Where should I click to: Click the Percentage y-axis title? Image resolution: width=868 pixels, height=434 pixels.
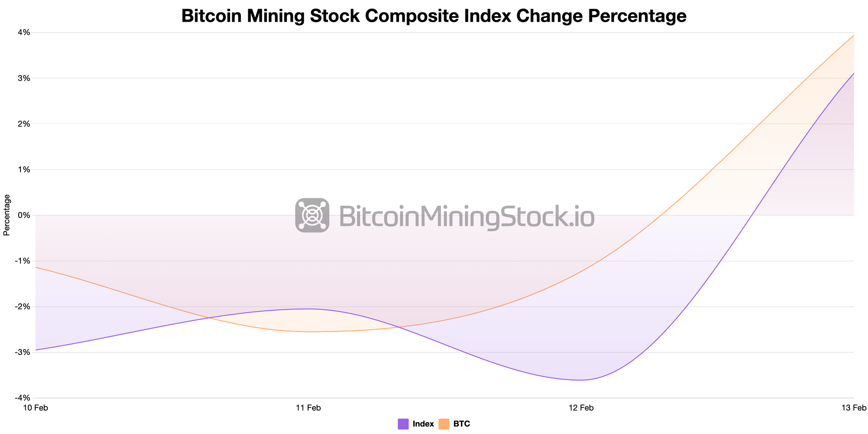(7, 215)
